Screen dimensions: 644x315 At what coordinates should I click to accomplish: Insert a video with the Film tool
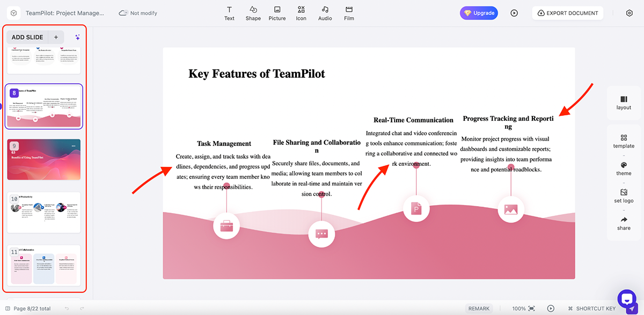point(349,13)
